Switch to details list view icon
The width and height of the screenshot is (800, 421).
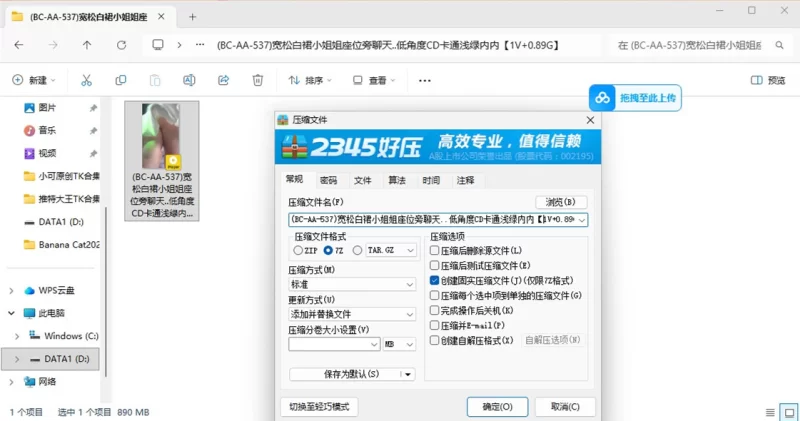click(770, 412)
